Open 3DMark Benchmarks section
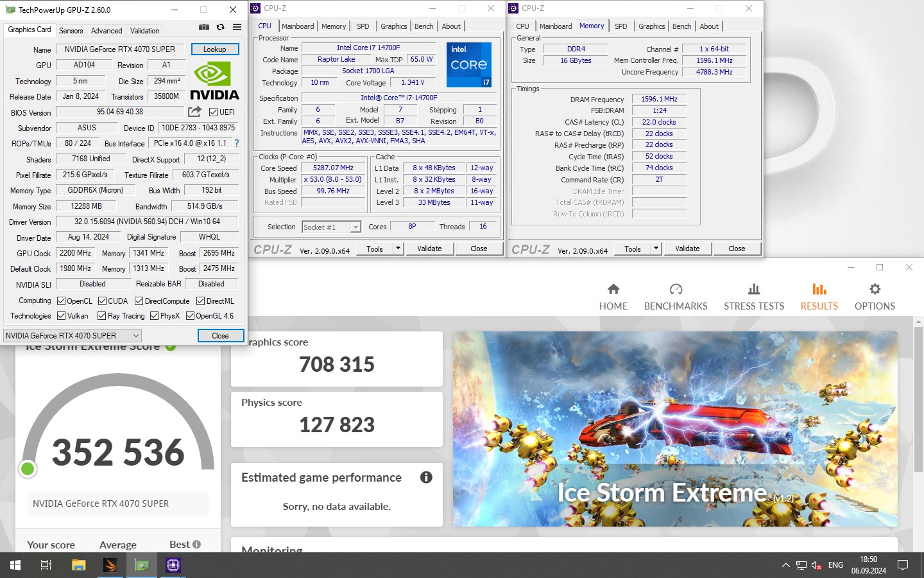The height and width of the screenshot is (578, 924). [x=676, y=297]
